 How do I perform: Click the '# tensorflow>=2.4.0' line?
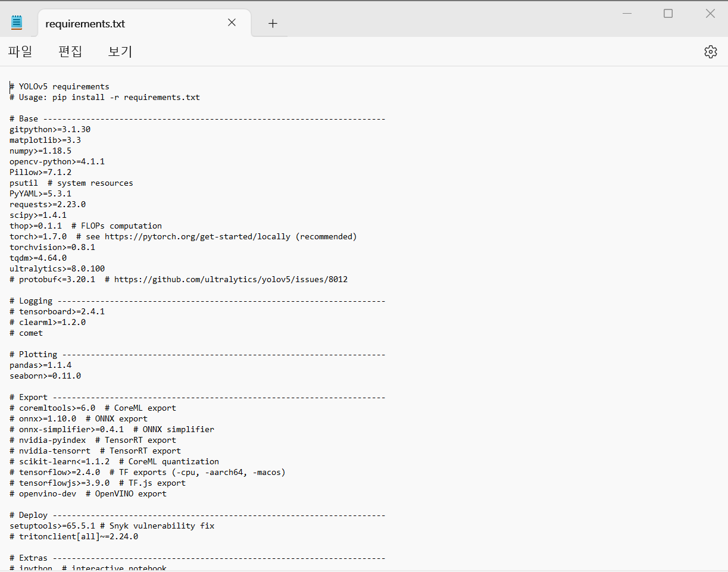(x=148, y=472)
